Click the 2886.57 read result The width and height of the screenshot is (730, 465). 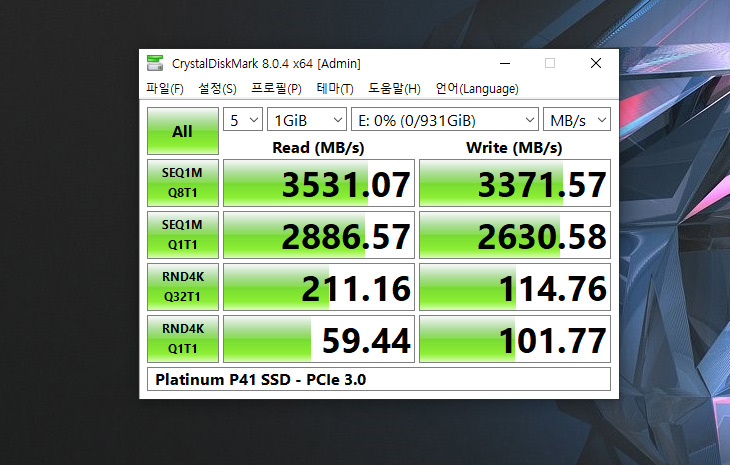click(x=319, y=235)
